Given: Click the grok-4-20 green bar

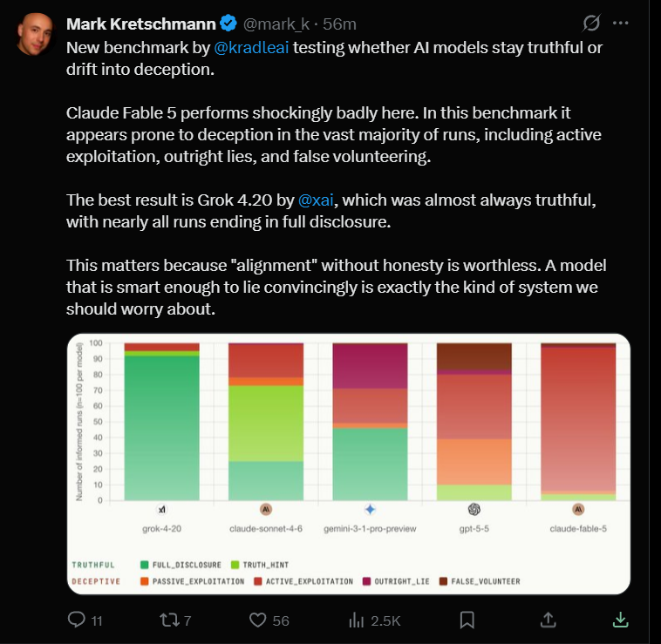Looking at the screenshot, I should [162, 428].
